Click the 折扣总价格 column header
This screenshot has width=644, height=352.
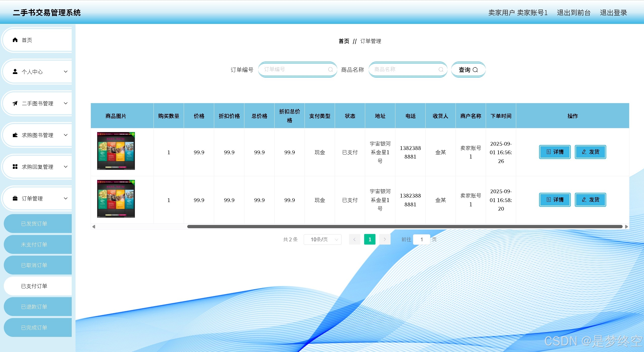tap(289, 116)
